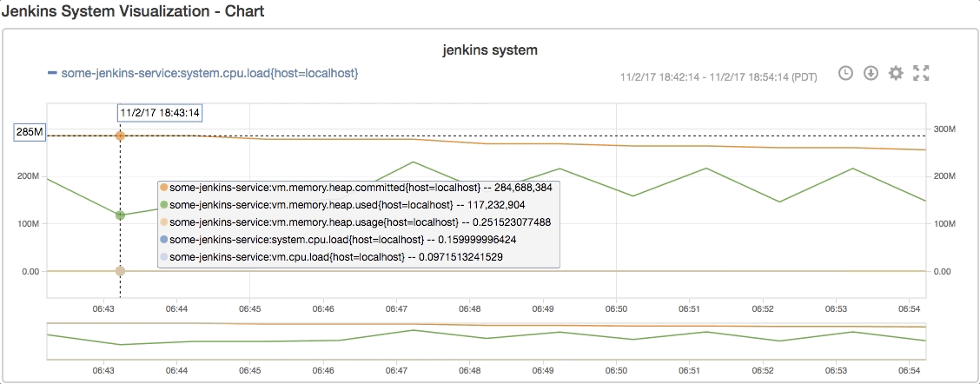
Task: Click the 06:54 tick on main x-axis
Action: click(x=908, y=309)
